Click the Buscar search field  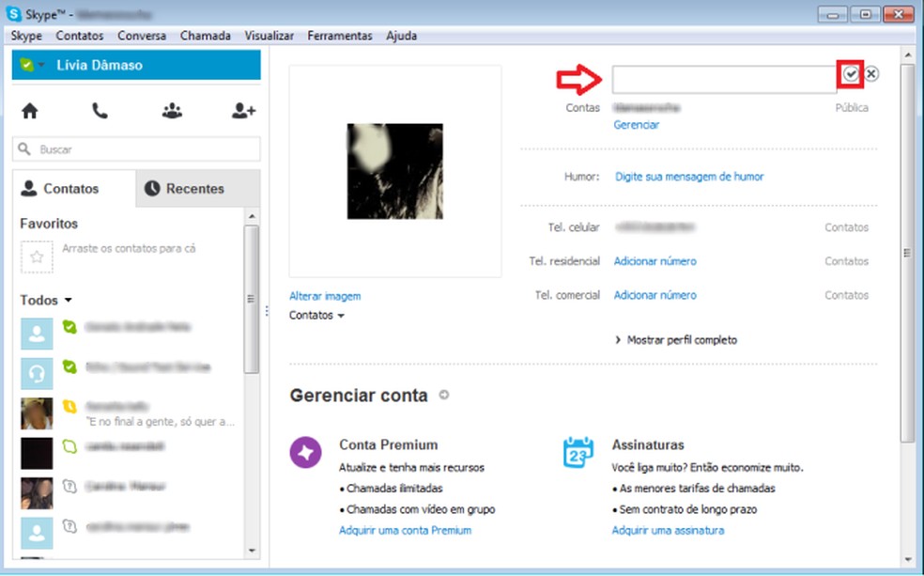click(x=136, y=149)
